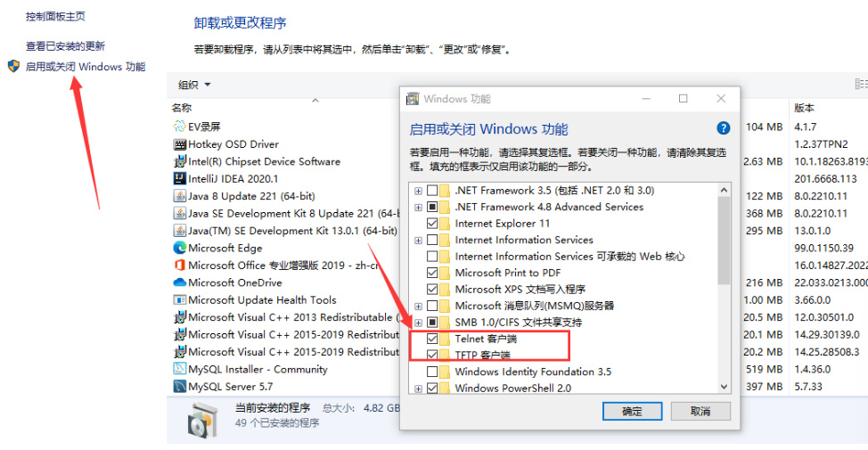Toggle the .NET Framework 4.8 Advanced Services checkbox

[x=432, y=207]
